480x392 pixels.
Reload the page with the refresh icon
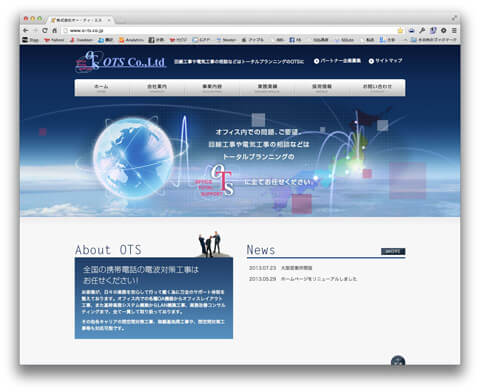pyautogui.click(x=45, y=30)
